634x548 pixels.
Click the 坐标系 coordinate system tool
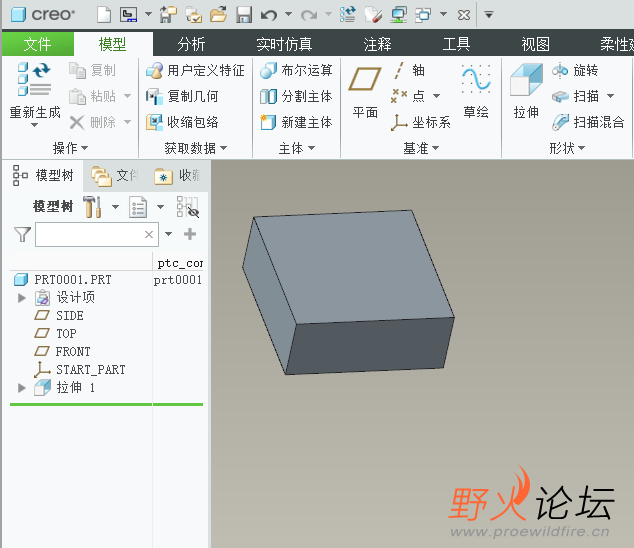click(421, 122)
